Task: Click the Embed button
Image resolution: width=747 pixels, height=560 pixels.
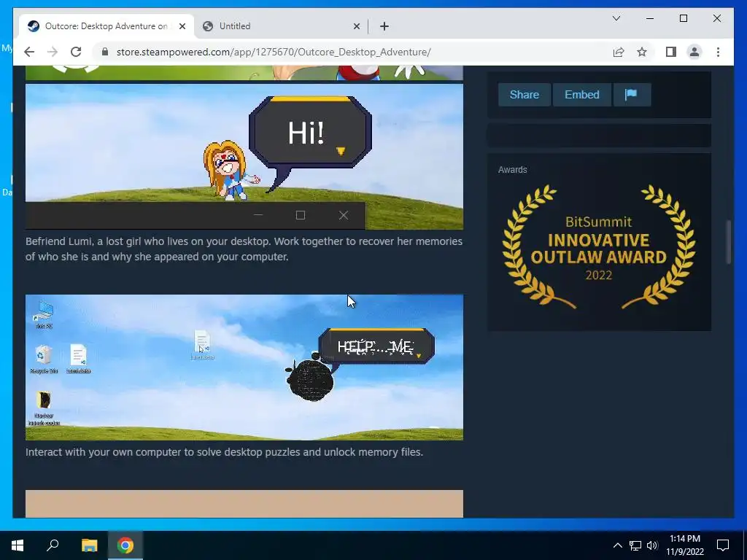Action: click(581, 94)
